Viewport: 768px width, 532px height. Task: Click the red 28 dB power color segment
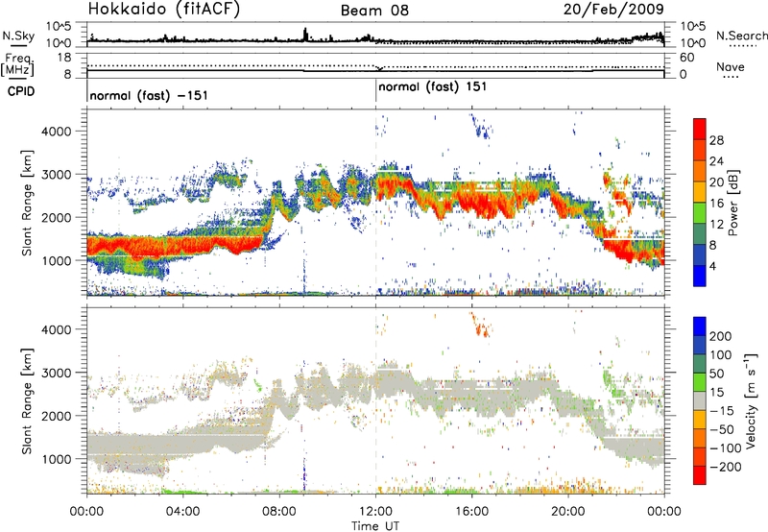[700, 130]
